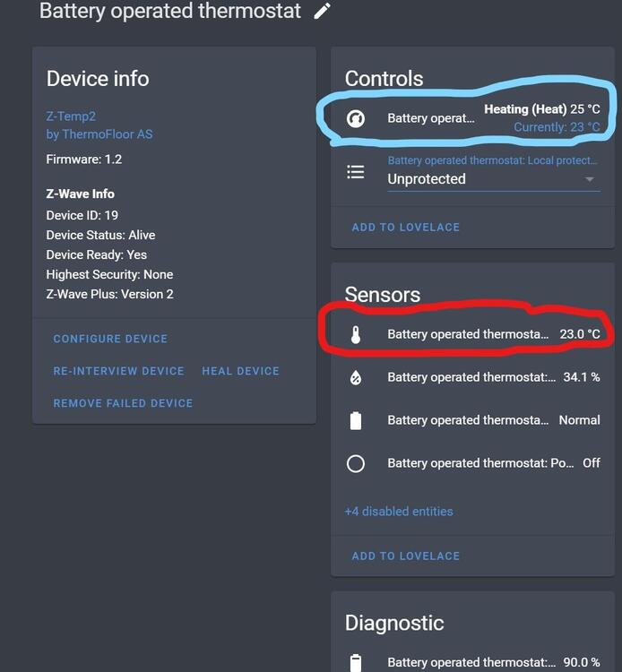Click the list icon beside Local protection
Viewport: 622px width, 672px height.
click(x=356, y=172)
